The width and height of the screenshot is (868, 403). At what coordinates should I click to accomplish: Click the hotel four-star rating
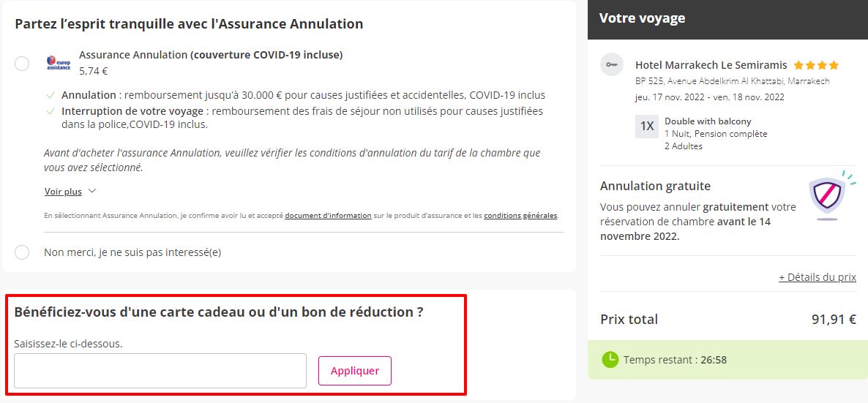[816, 65]
